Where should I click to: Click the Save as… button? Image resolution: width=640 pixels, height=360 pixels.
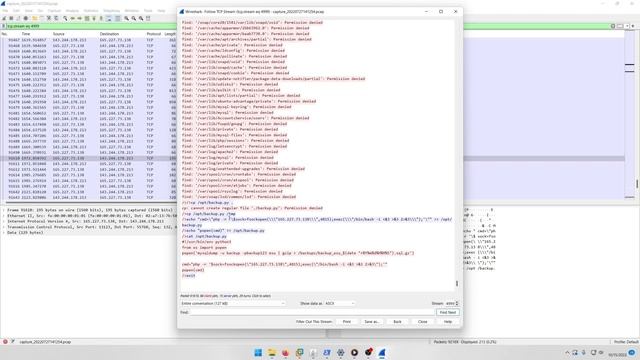pos(371,322)
